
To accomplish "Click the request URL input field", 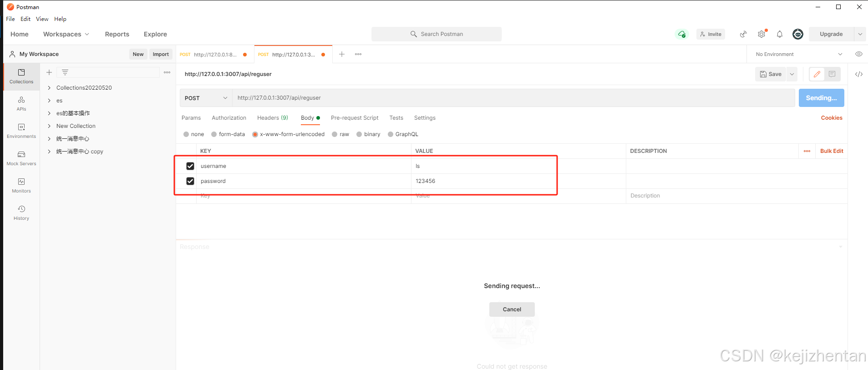I will pyautogui.click(x=514, y=98).
